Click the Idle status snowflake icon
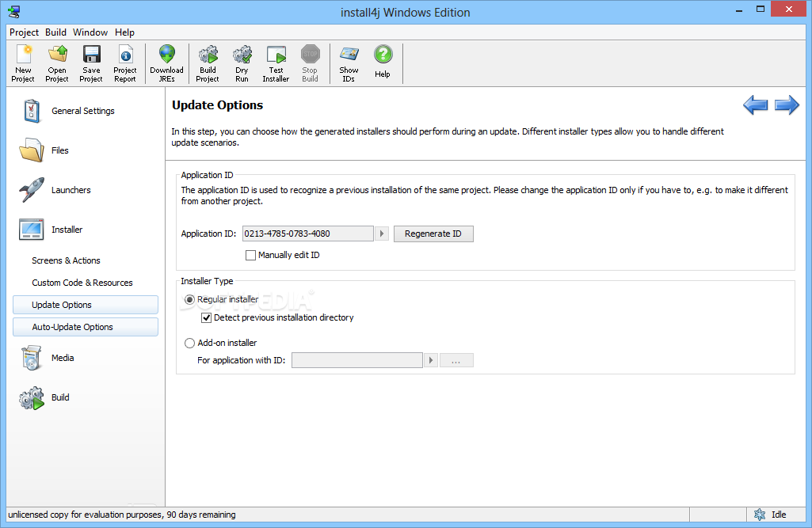The image size is (812, 528). coord(760,515)
